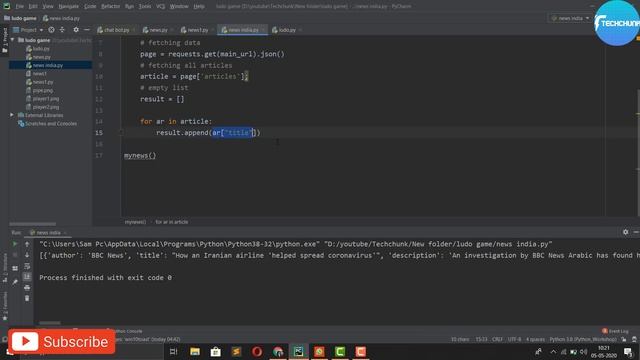The width and height of the screenshot is (640, 360).
Task: Click the 4 spaces indent status entry
Action: (535, 339)
